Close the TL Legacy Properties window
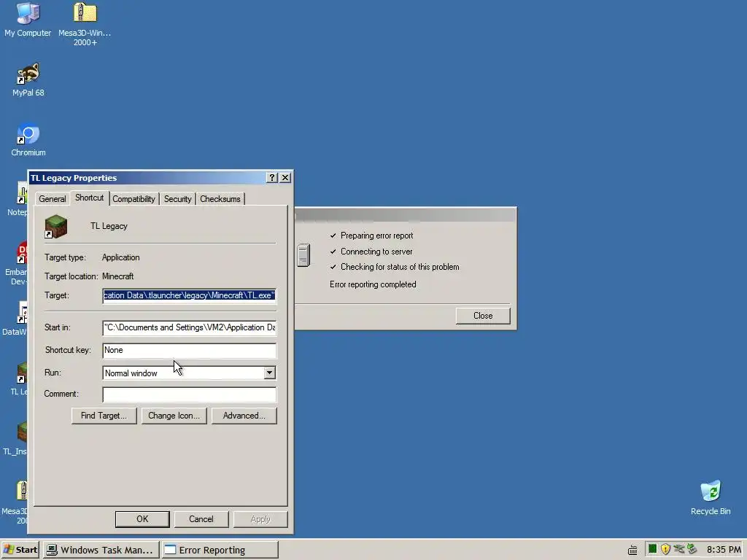 pos(285,178)
